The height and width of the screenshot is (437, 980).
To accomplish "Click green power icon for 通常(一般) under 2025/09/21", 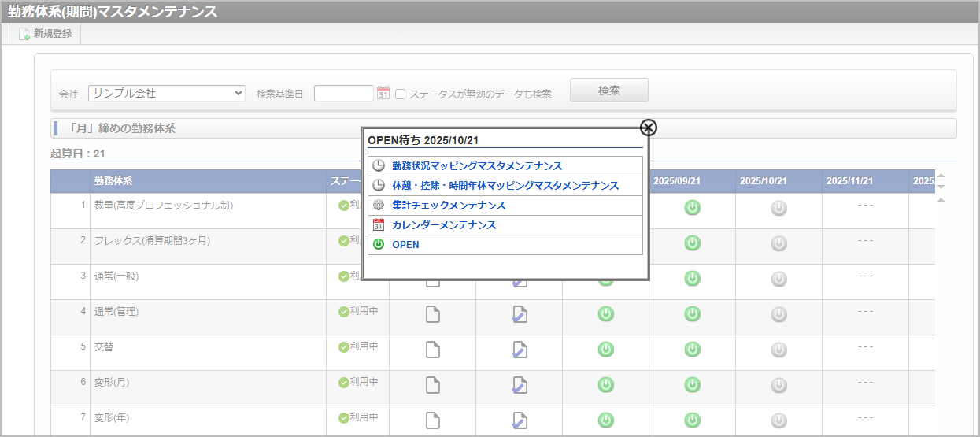I will (692, 279).
